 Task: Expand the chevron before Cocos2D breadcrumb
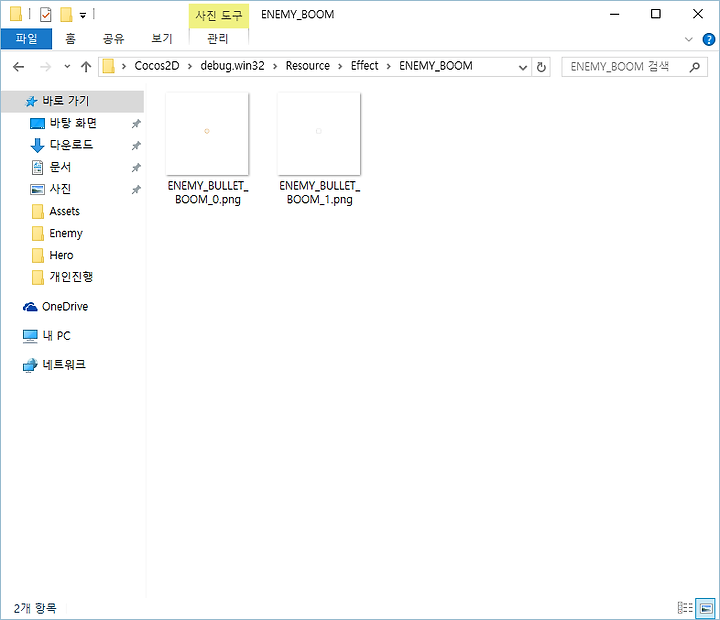coord(124,67)
